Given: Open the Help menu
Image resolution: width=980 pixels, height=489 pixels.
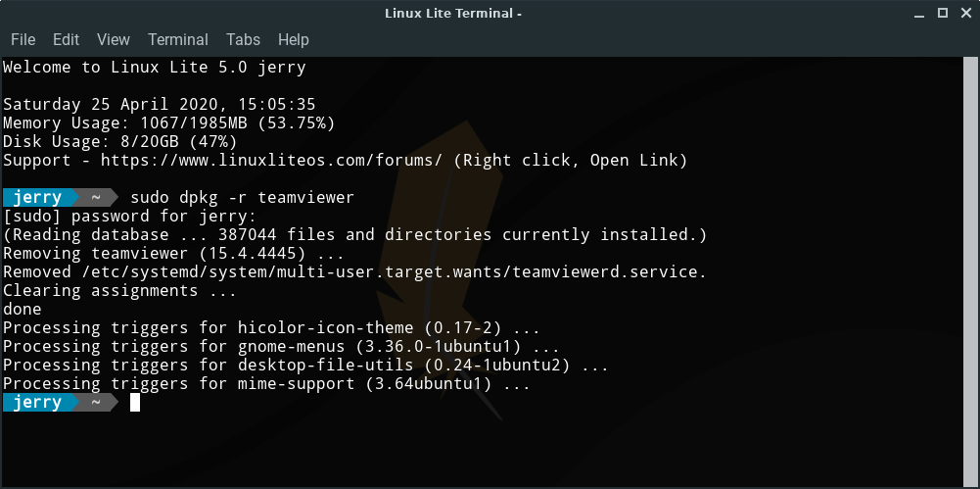Looking at the screenshot, I should 293,40.
